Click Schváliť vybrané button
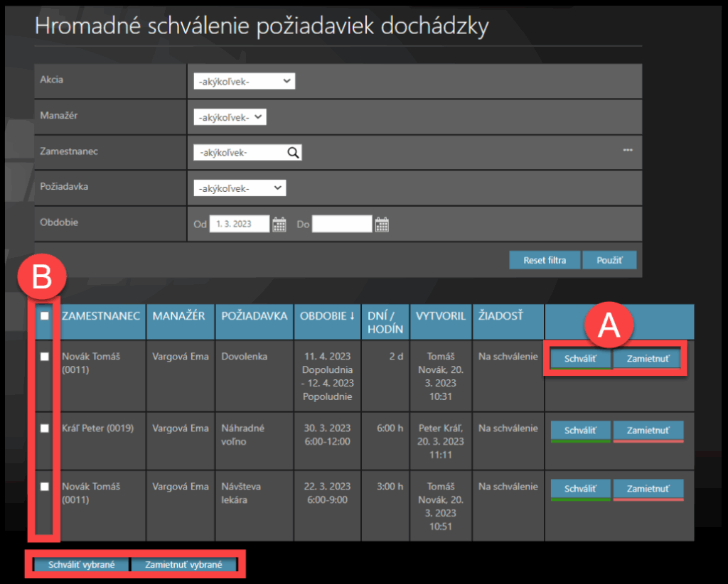Viewport: 728px width, 584px height. 81,566
